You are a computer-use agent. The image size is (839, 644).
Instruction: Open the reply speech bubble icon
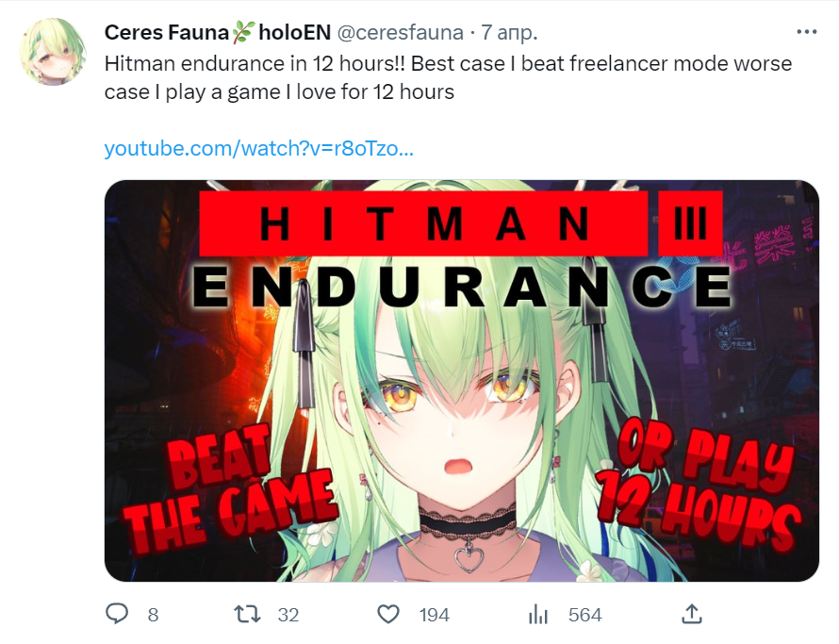(117, 614)
